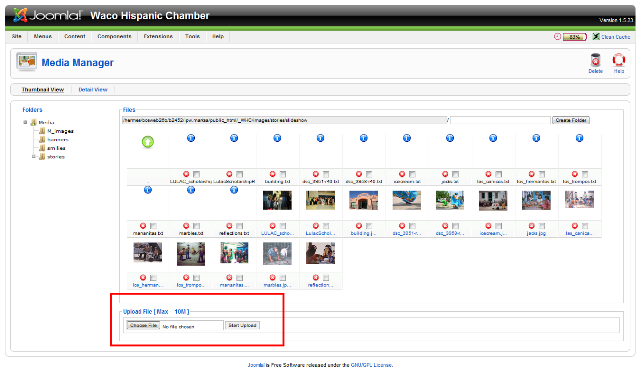This screenshot has height=368, width=640.
Task: Open Help via the lifebuoy icon
Action: pyautogui.click(x=618, y=60)
